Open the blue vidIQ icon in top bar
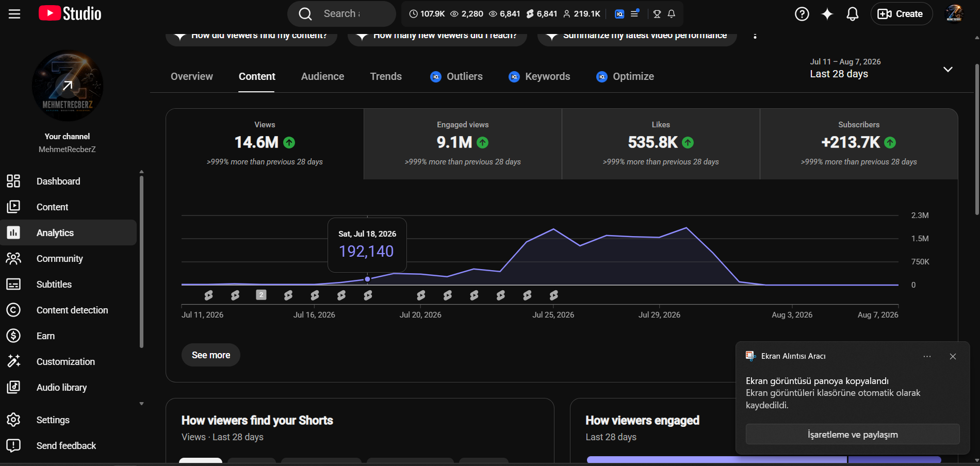Image resolution: width=980 pixels, height=466 pixels. [x=619, y=14]
